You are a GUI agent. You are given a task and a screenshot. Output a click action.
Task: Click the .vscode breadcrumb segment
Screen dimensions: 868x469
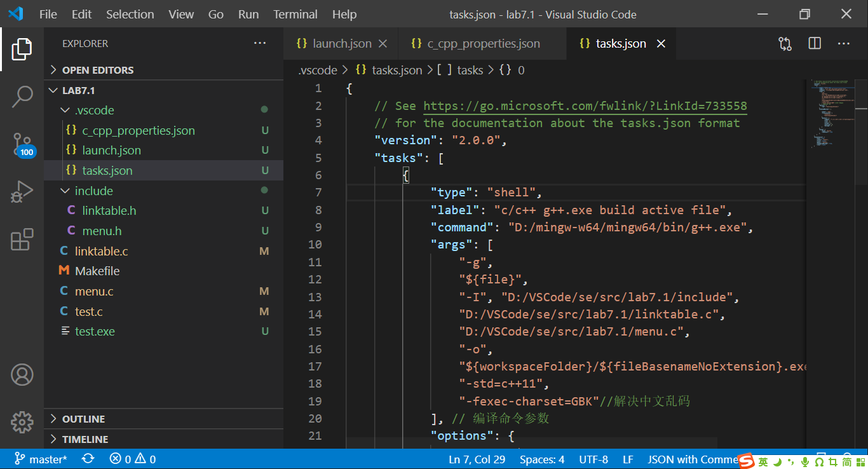(x=318, y=70)
